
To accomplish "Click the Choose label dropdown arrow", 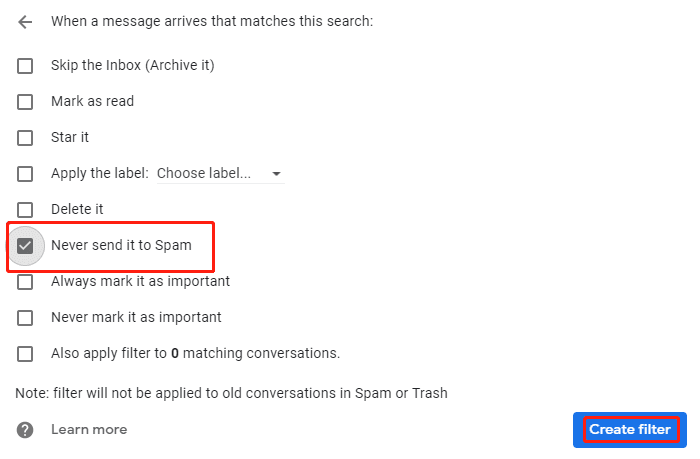I will click(276, 174).
